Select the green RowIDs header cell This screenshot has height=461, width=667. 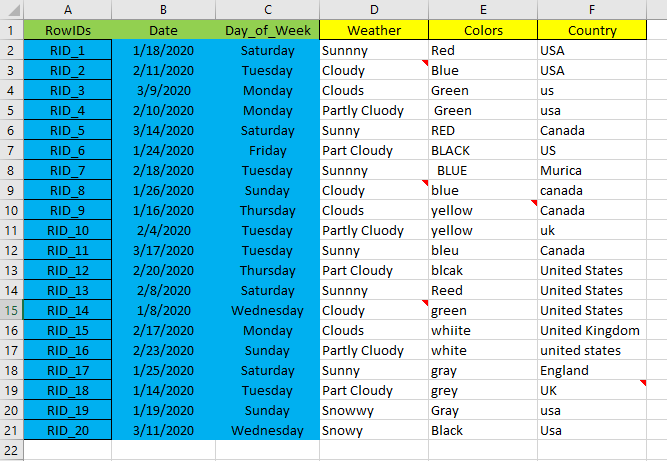click(67, 30)
